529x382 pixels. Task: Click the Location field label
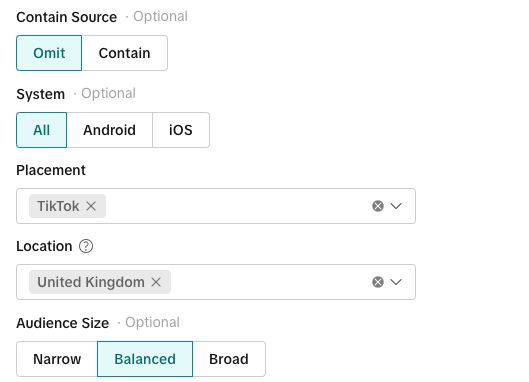[44, 246]
